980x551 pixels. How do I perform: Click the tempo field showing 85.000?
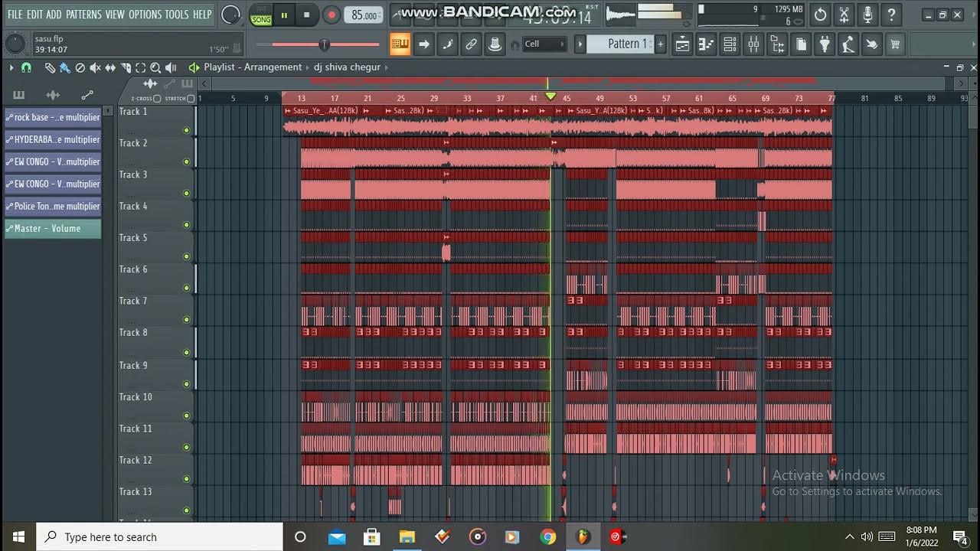coord(364,15)
